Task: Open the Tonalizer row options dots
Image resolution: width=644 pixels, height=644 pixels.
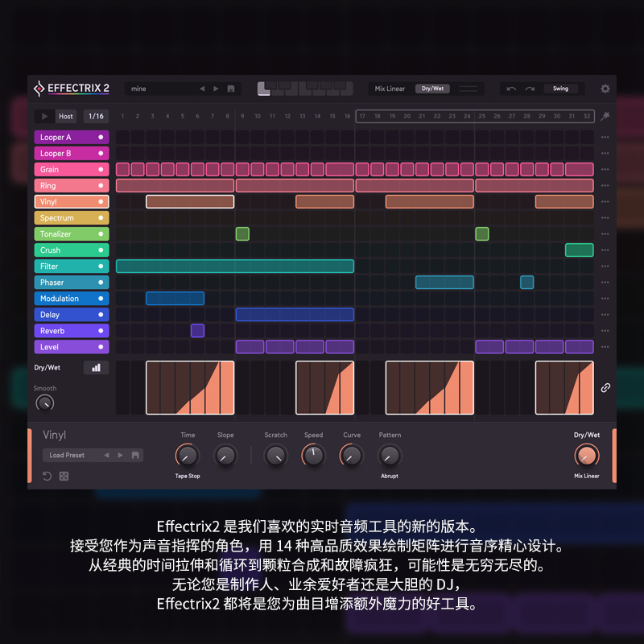Action: click(605, 233)
